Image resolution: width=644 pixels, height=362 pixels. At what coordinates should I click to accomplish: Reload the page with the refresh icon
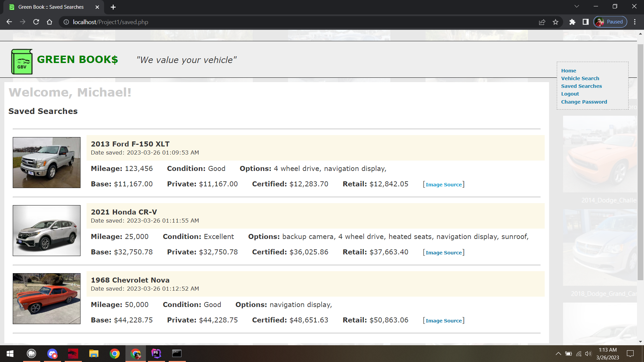(x=36, y=22)
